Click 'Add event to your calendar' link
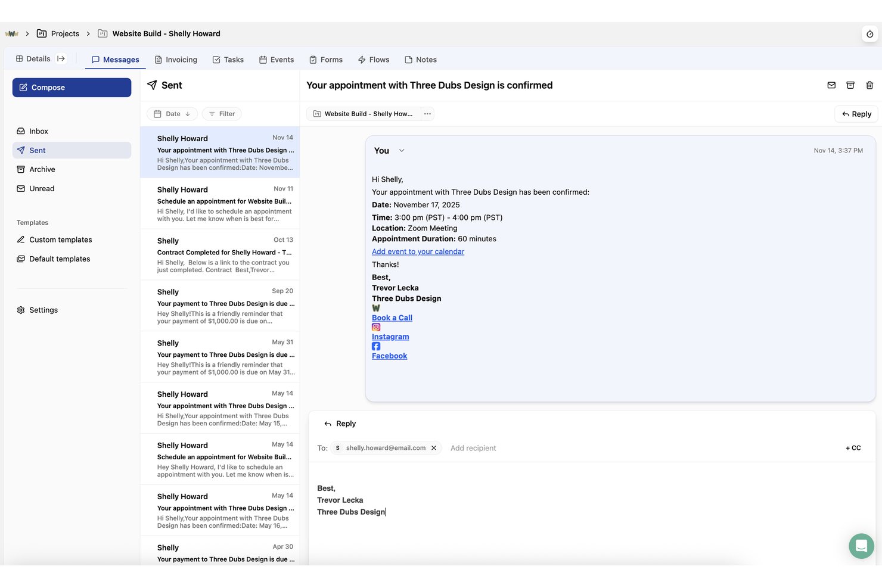The image size is (882, 588). click(418, 251)
